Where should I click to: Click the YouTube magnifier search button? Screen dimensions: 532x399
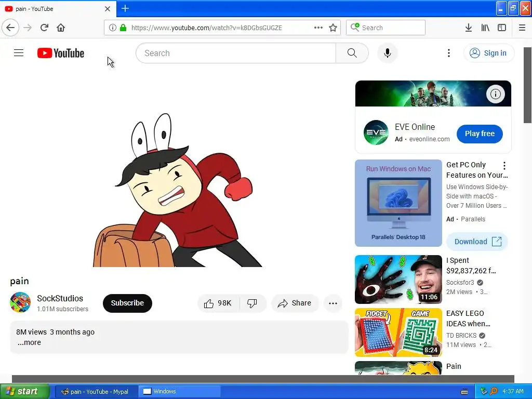(352, 53)
